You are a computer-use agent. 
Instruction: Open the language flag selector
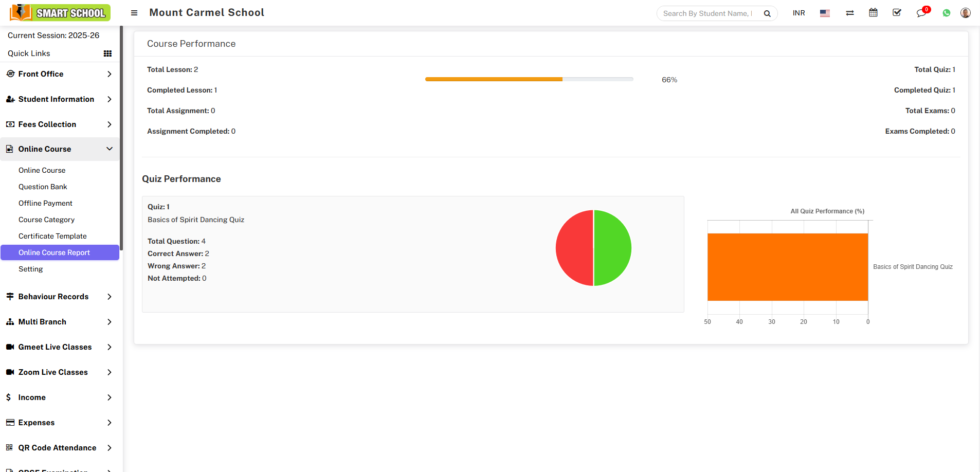click(825, 13)
